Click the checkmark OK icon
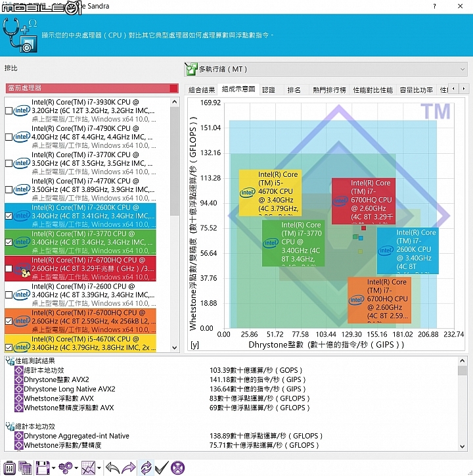 162,468
